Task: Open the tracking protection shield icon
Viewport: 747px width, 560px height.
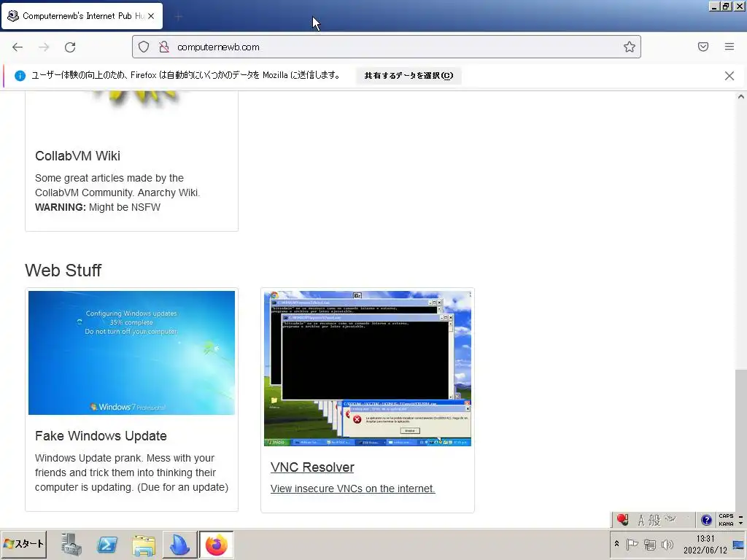Action: 144,47
